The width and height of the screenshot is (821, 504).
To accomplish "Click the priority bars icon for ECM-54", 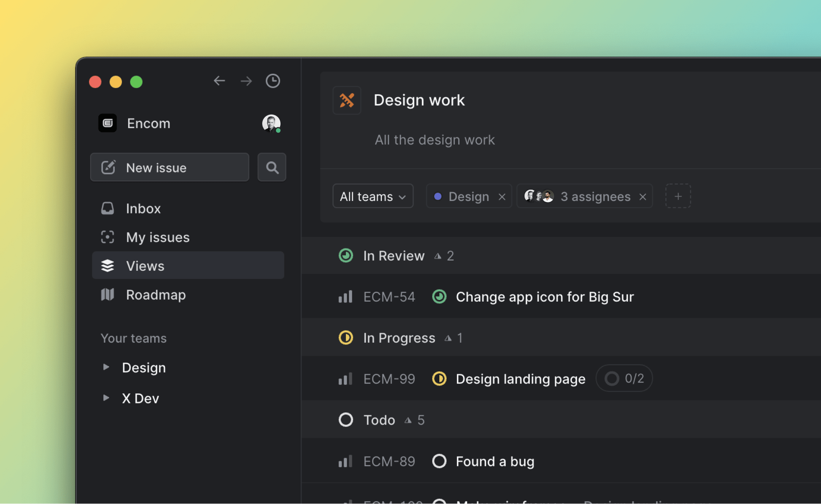I will point(345,297).
